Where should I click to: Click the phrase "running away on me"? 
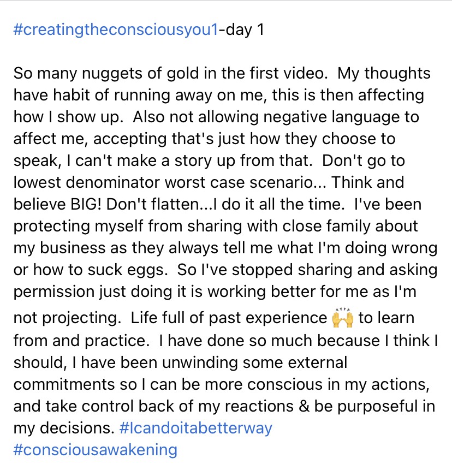click(190, 96)
